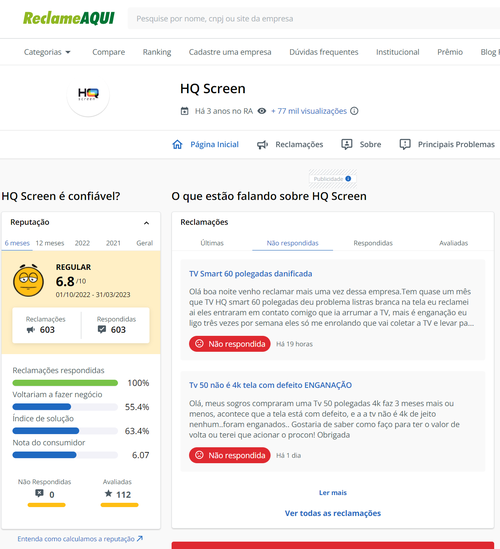Focus the company search input field
500x549 pixels.
tap(314, 19)
